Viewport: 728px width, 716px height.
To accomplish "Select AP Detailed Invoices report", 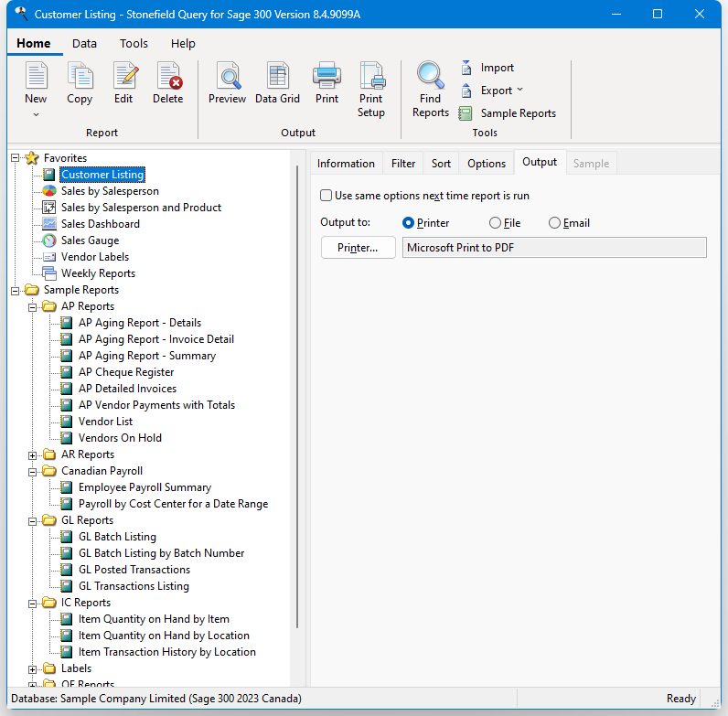I will (128, 389).
